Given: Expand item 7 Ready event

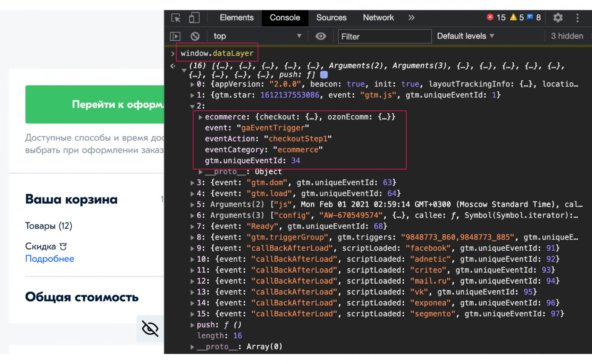Looking at the screenshot, I should tap(192, 227).
